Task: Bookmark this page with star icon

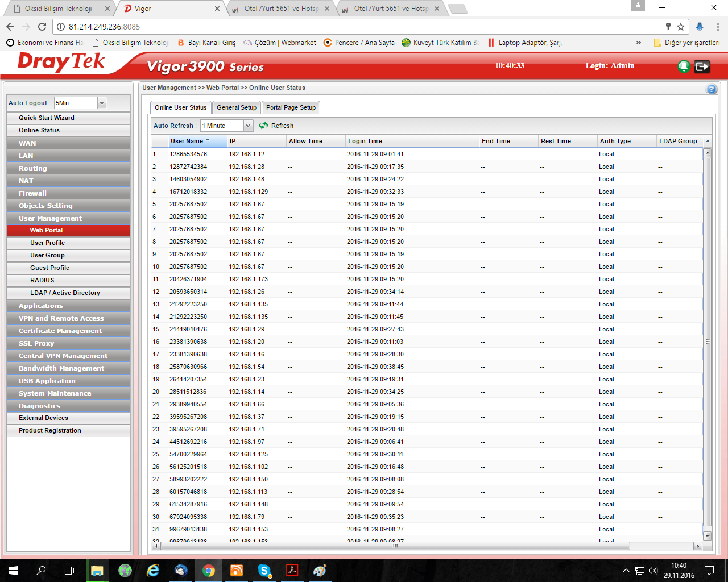Action: [x=681, y=27]
